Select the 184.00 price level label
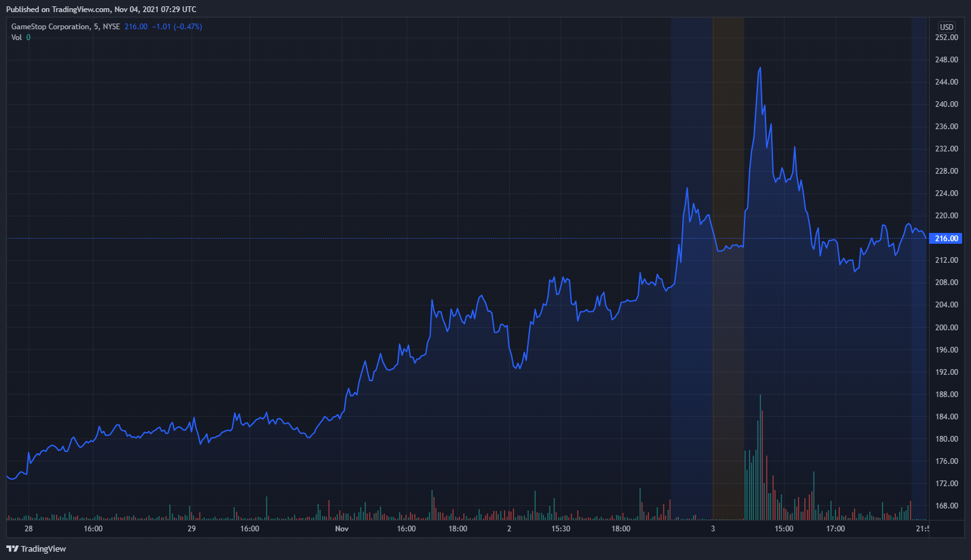Viewport: 971px width, 560px height. tap(946, 417)
